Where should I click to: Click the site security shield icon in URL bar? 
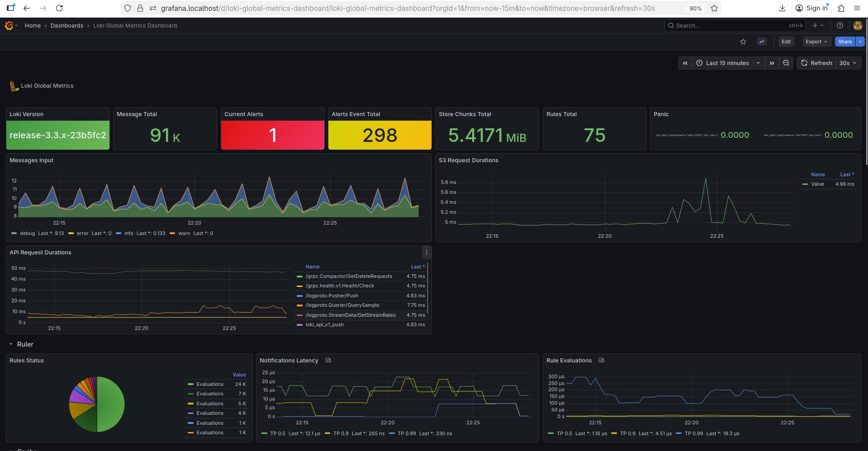(x=128, y=8)
